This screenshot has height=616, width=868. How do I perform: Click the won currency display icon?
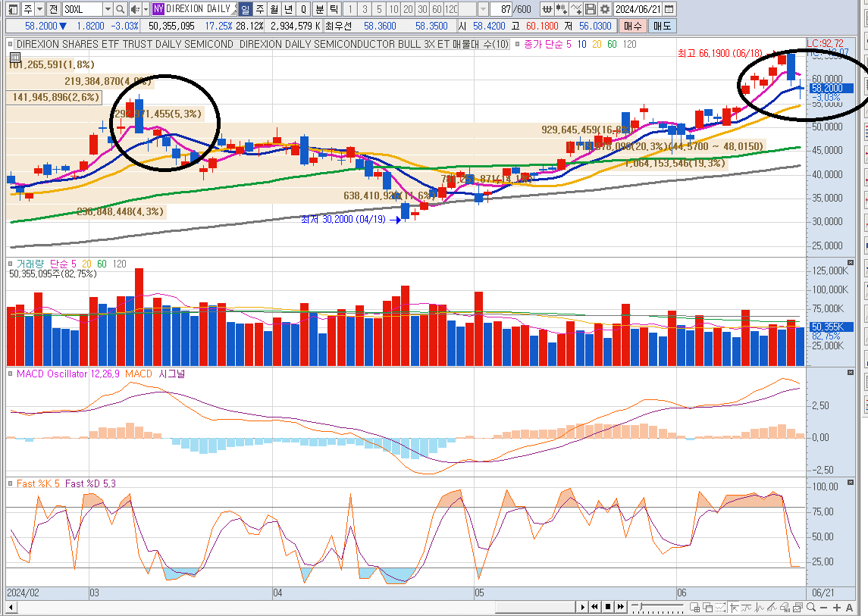pyautogui.click(x=547, y=9)
